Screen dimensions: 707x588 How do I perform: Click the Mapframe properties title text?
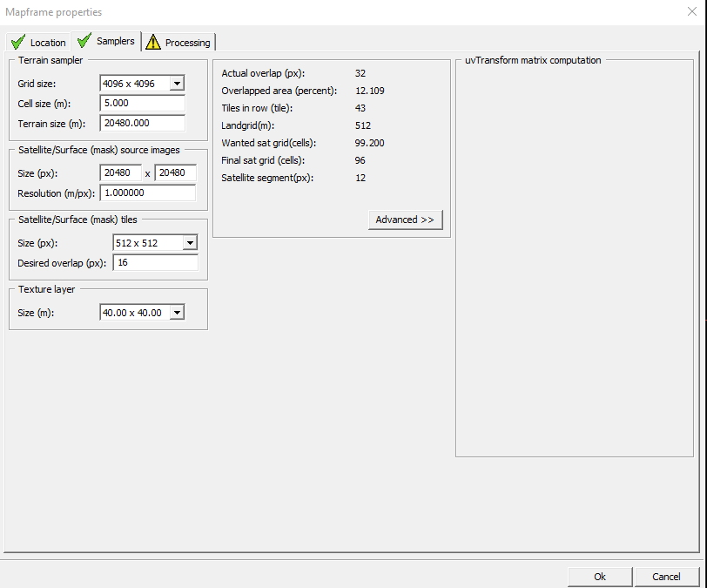click(54, 12)
